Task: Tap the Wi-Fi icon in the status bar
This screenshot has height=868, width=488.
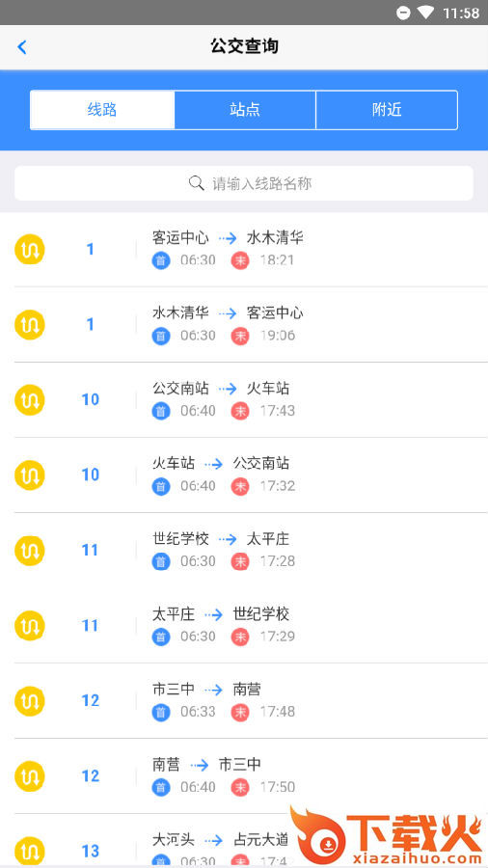Action: coord(425,13)
